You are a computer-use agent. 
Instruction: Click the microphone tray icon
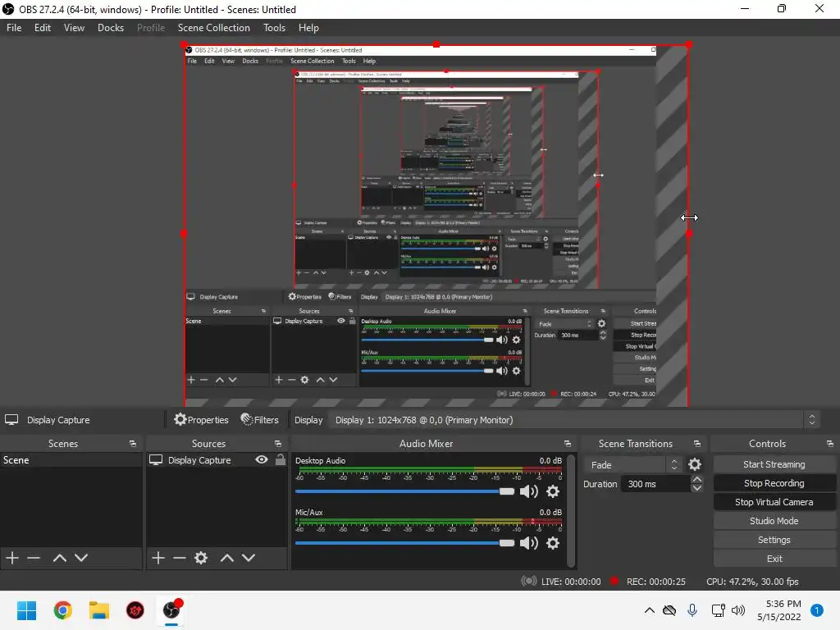(692, 610)
